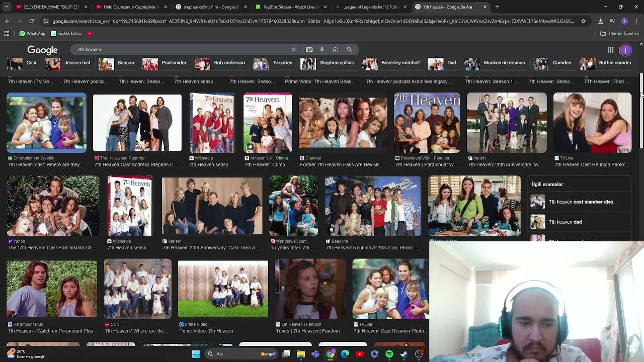The image size is (644, 362).
Task: Filter results by Jessica biel chip
Action: click(x=68, y=63)
